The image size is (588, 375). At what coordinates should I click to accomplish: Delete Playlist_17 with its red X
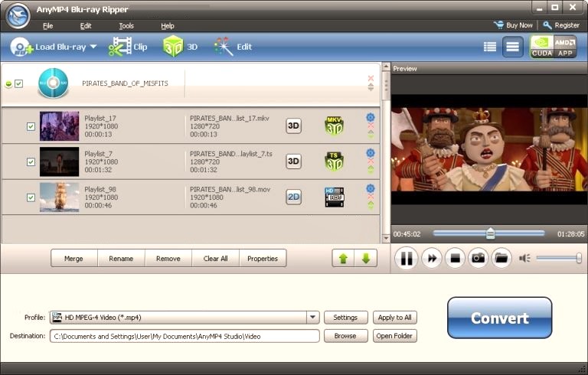tap(371, 126)
